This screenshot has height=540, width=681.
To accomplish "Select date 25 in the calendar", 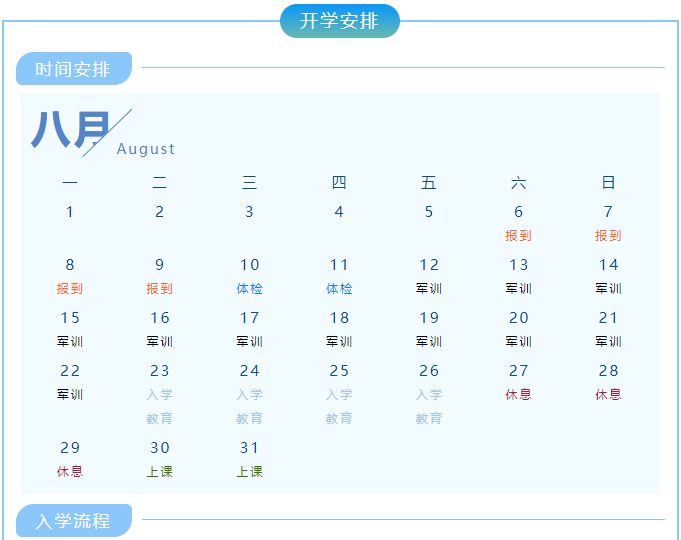I will coord(339,371).
